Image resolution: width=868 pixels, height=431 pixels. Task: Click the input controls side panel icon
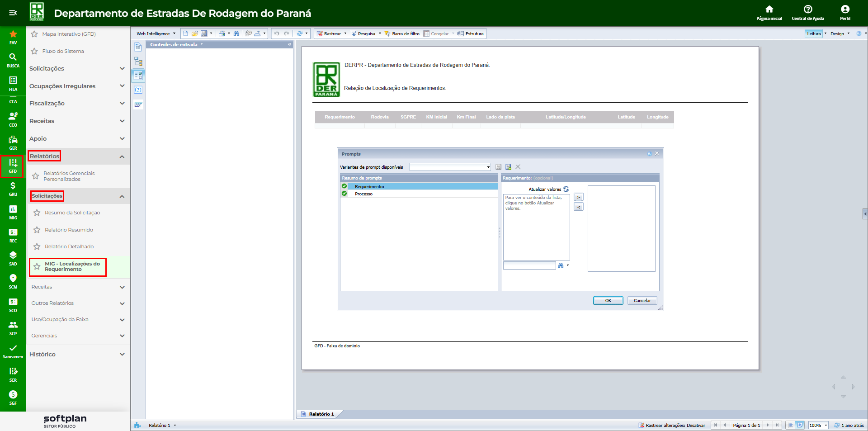tap(138, 76)
